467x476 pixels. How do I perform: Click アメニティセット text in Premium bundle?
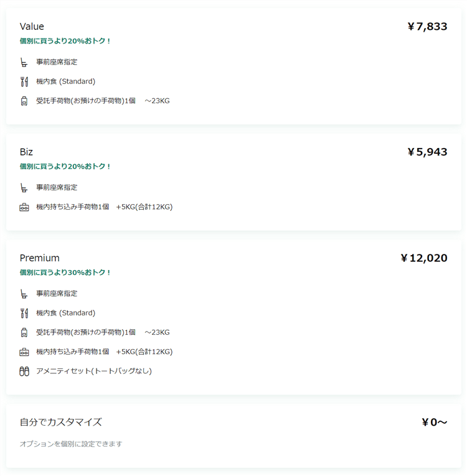93,371
